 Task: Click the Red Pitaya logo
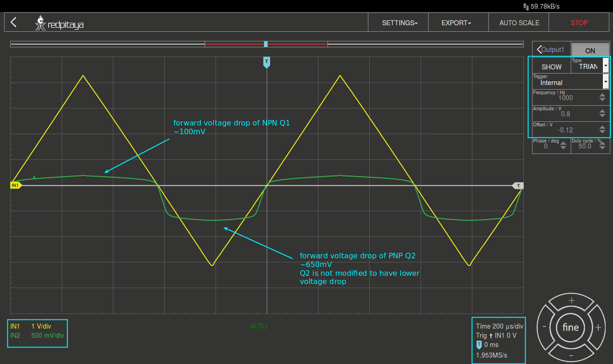tap(59, 23)
